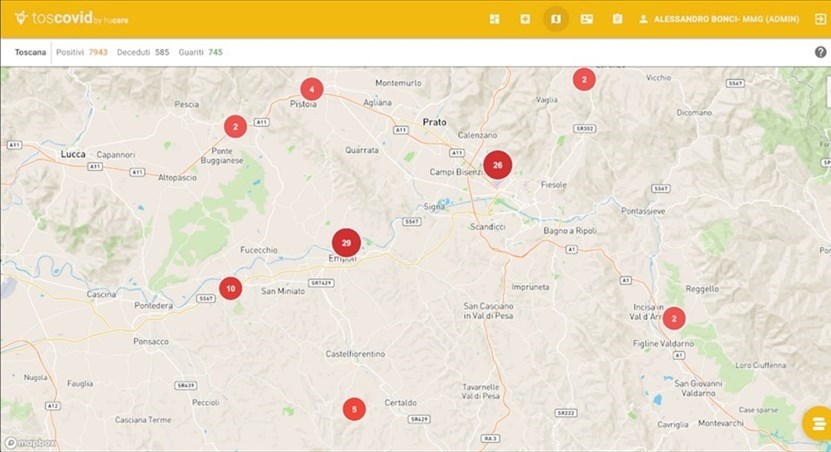Select the Toscana region label
The image size is (831, 452).
(30, 52)
